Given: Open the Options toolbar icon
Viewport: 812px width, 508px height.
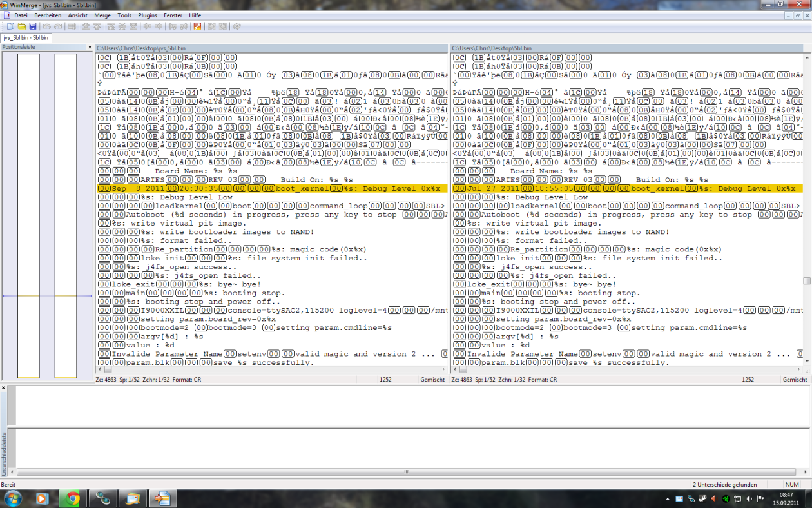Looking at the screenshot, I should click(197, 26).
